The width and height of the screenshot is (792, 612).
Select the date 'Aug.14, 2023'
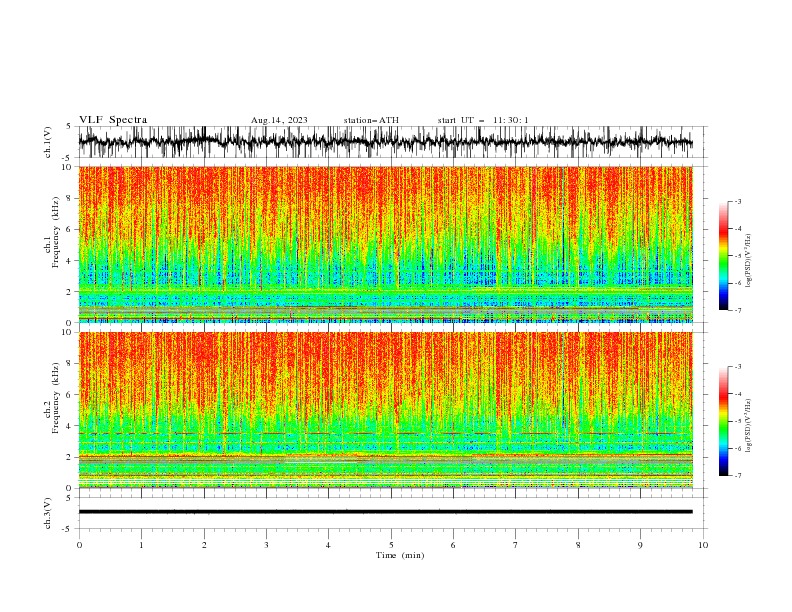279,120
